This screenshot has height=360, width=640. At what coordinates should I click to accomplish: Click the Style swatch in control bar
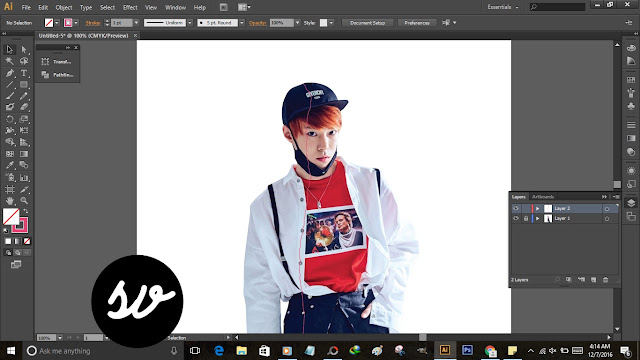[x=323, y=23]
